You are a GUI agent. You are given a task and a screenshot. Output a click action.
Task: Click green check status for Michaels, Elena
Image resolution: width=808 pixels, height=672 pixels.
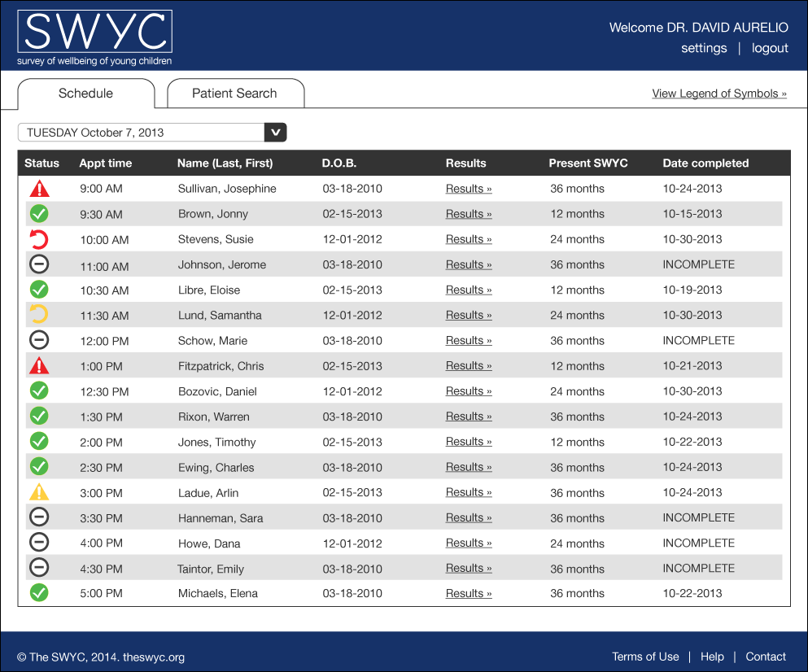[x=39, y=592]
